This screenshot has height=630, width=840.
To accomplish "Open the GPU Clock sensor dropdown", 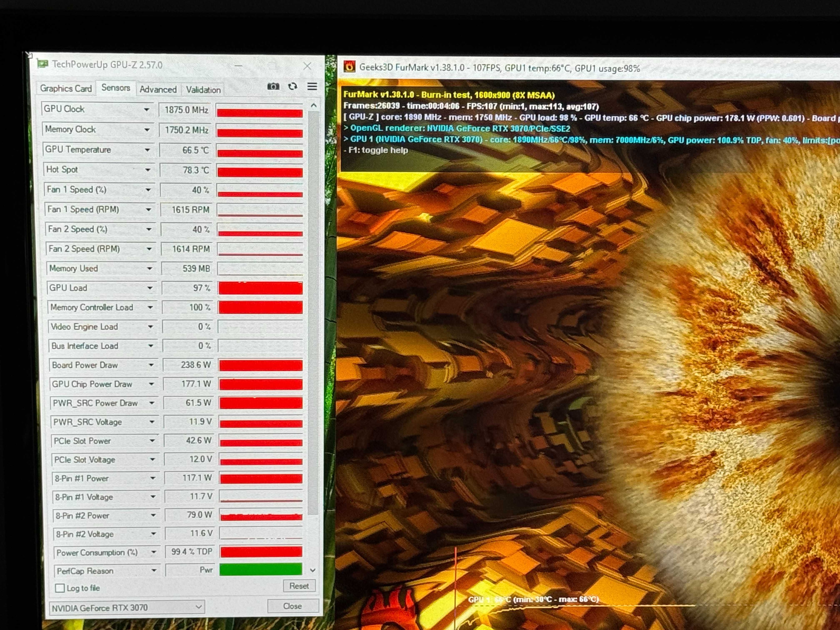I will pos(146,110).
